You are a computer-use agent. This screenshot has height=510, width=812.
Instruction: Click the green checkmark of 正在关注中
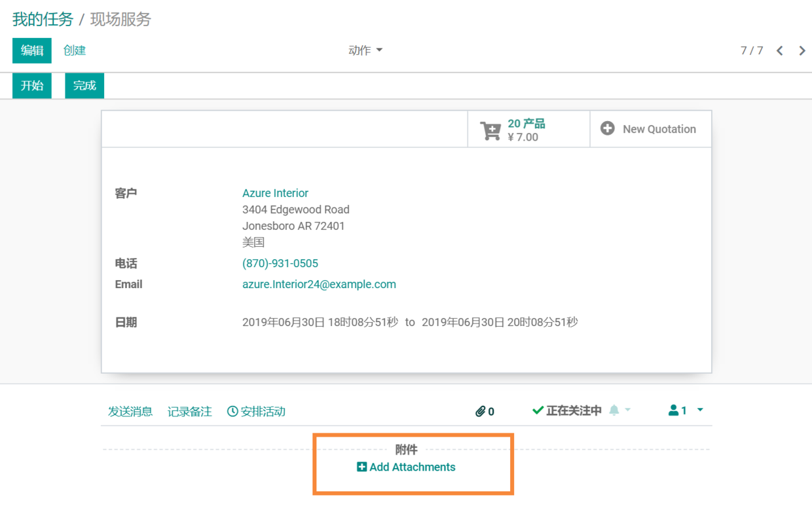tap(538, 410)
